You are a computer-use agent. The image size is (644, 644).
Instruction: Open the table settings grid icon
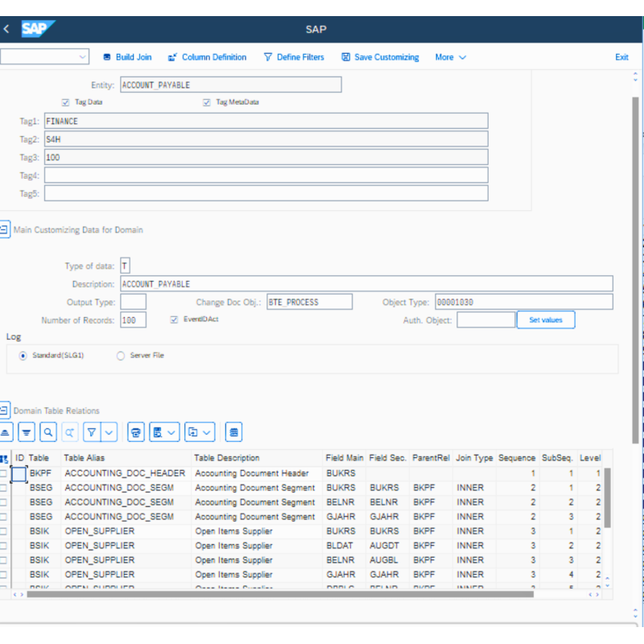click(233, 431)
